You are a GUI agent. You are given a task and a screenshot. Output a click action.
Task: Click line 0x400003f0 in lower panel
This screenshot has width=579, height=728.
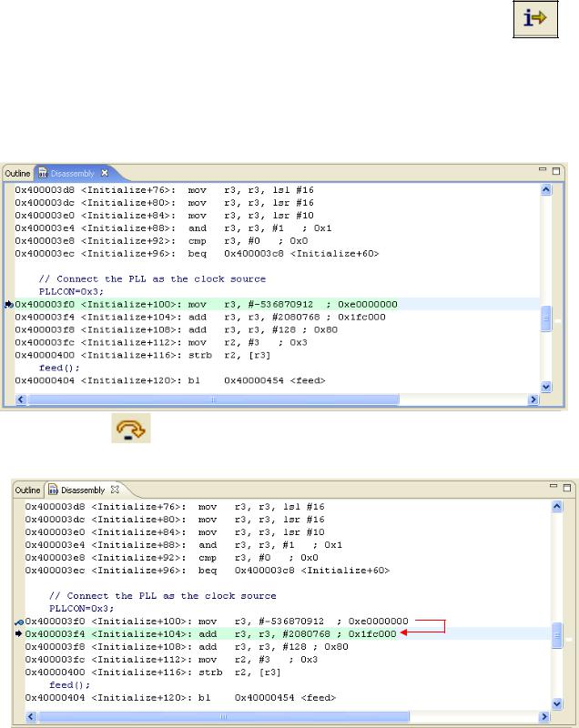(x=217, y=622)
